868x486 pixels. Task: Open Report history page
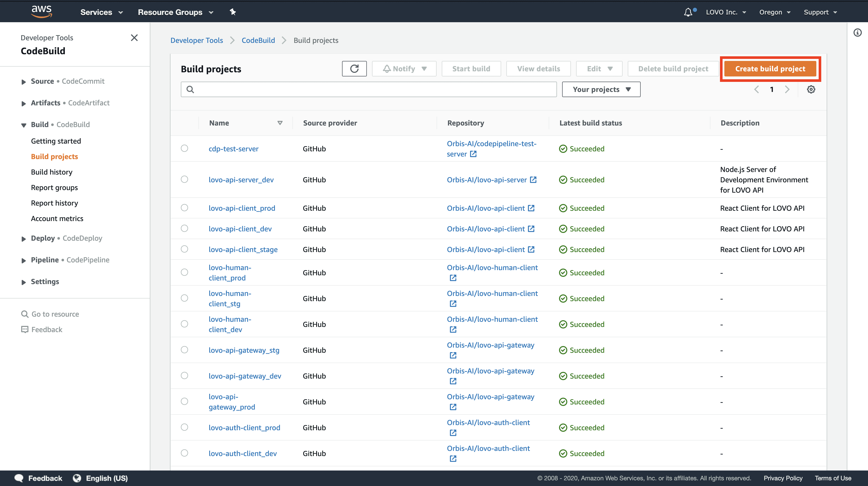(55, 203)
